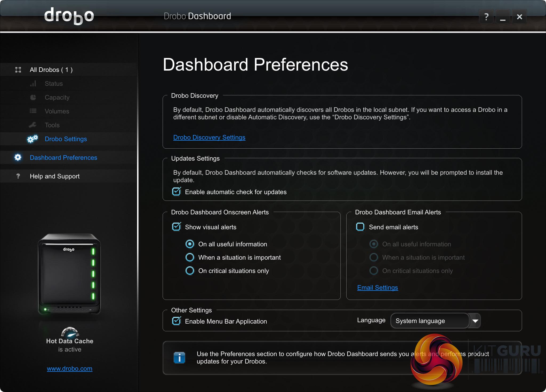Open the Email Settings link
Image resolution: width=546 pixels, height=392 pixels.
pyautogui.click(x=378, y=288)
